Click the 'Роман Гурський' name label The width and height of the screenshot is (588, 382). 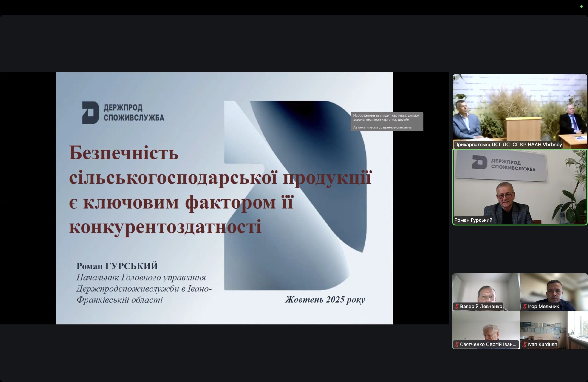473,220
